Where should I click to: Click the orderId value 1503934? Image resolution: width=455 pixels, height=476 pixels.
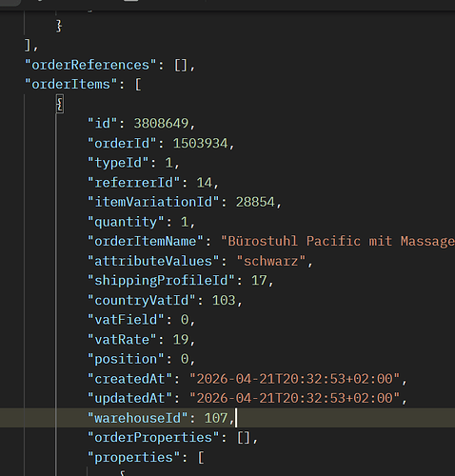200,143
